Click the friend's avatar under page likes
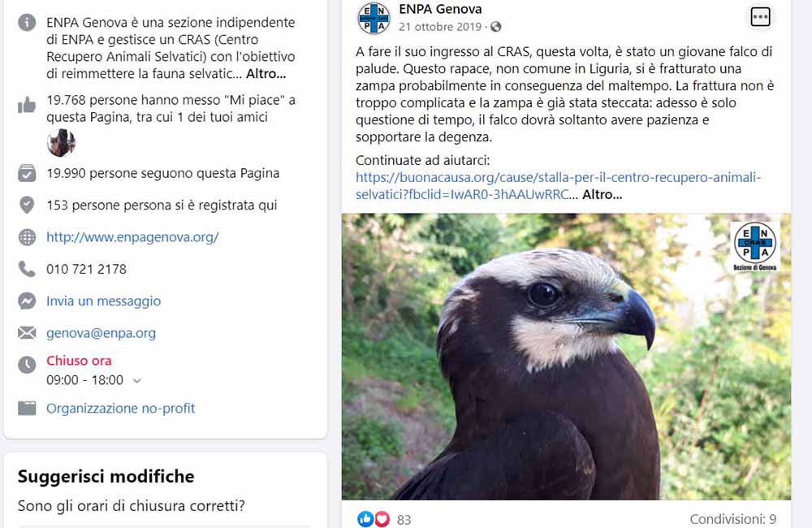This screenshot has height=528, width=812. 61,142
